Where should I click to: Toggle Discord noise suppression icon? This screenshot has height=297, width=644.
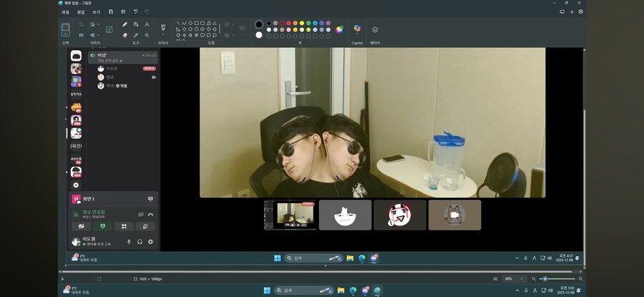pyautogui.click(x=140, y=215)
